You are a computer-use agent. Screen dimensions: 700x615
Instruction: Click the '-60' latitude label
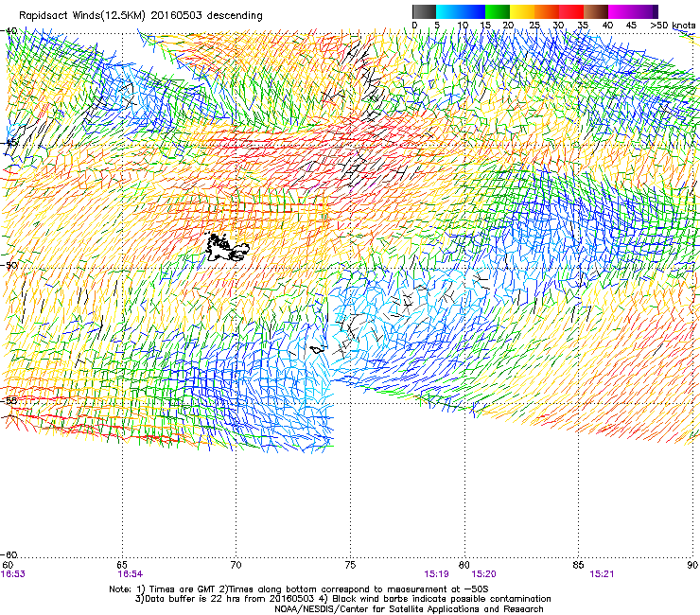coord(9,554)
